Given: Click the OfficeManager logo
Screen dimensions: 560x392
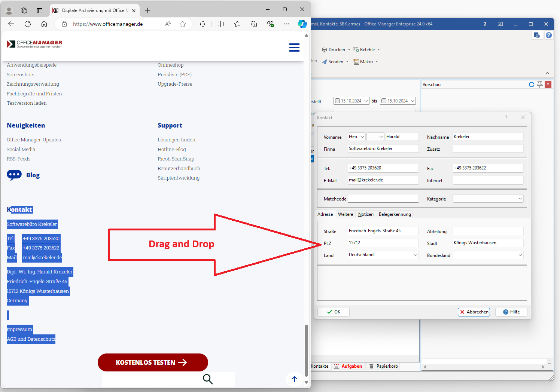Looking at the screenshot, I should (x=34, y=44).
